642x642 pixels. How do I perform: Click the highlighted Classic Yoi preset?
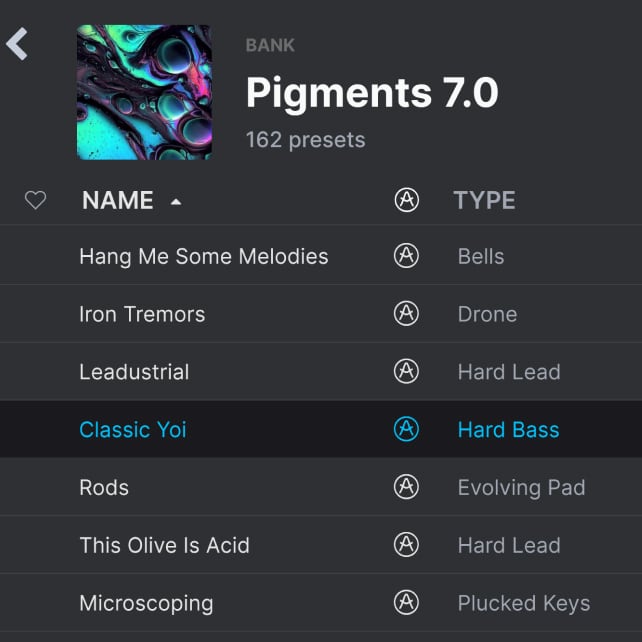coord(133,430)
